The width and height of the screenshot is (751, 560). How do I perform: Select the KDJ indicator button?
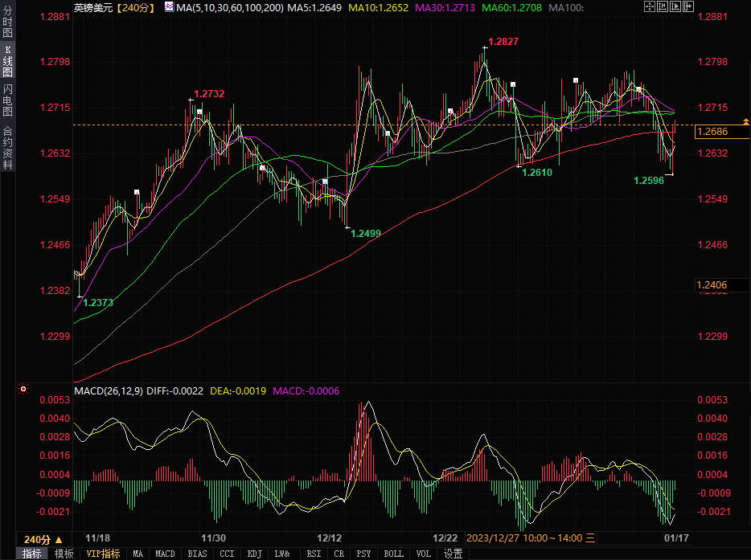(x=254, y=554)
